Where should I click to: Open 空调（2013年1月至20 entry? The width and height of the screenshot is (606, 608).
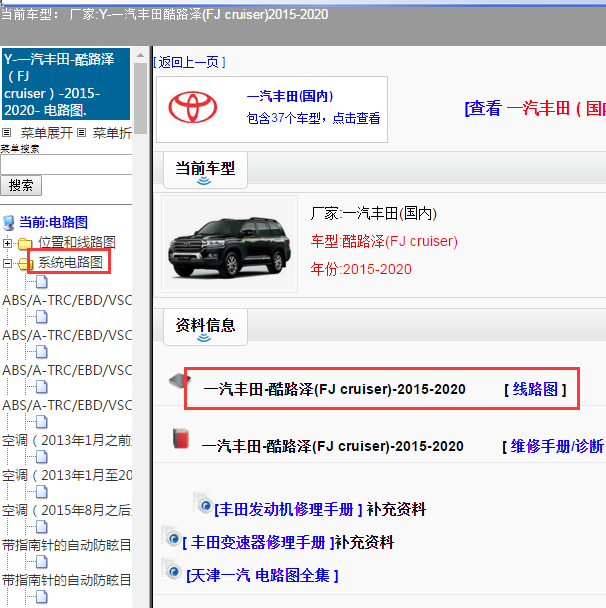click(x=67, y=475)
